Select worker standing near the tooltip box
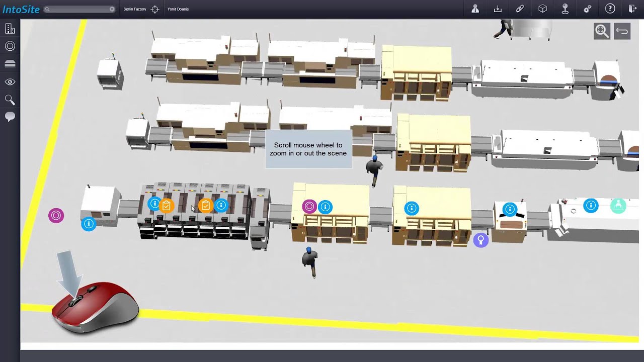Image resolution: width=644 pixels, height=362 pixels. pyautogui.click(x=374, y=170)
